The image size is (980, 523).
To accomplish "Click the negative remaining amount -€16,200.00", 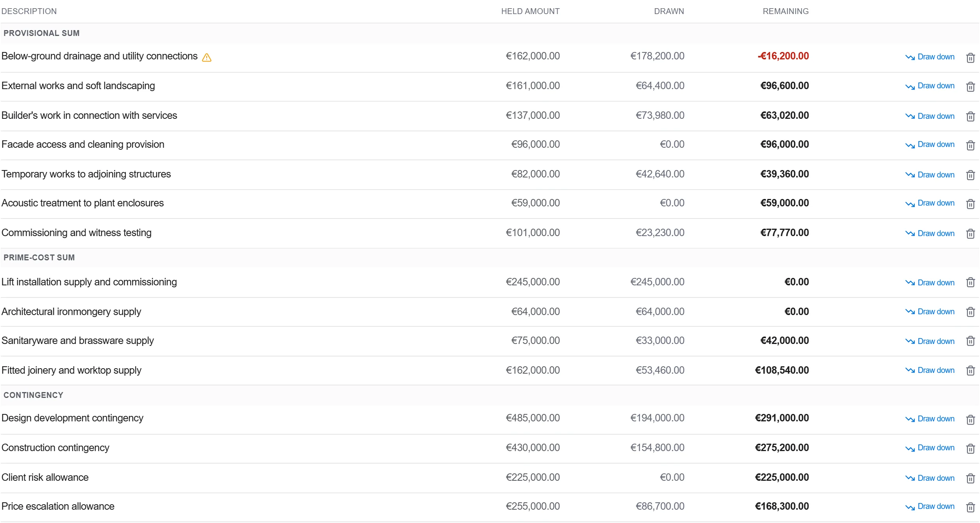I will [x=783, y=56].
